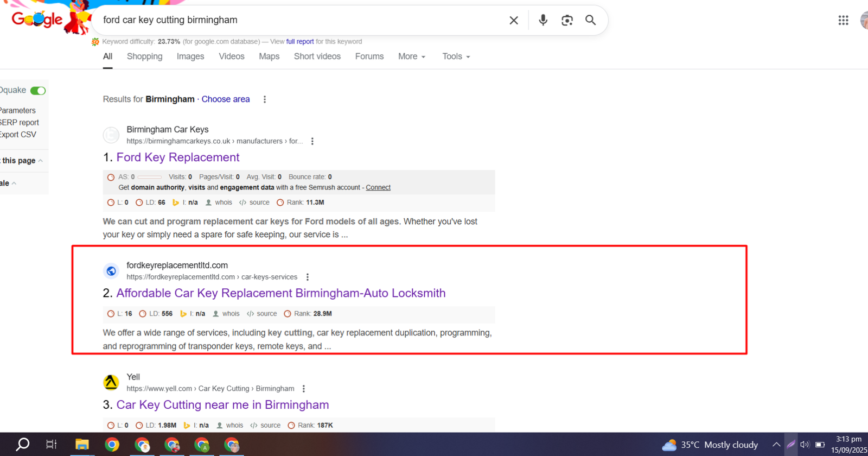Open the Ford Key Replacement result

click(x=178, y=157)
